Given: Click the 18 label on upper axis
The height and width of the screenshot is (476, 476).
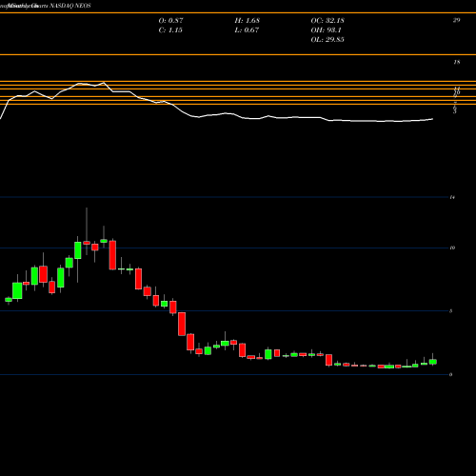Looking at the screenshot, I should 456,62.
